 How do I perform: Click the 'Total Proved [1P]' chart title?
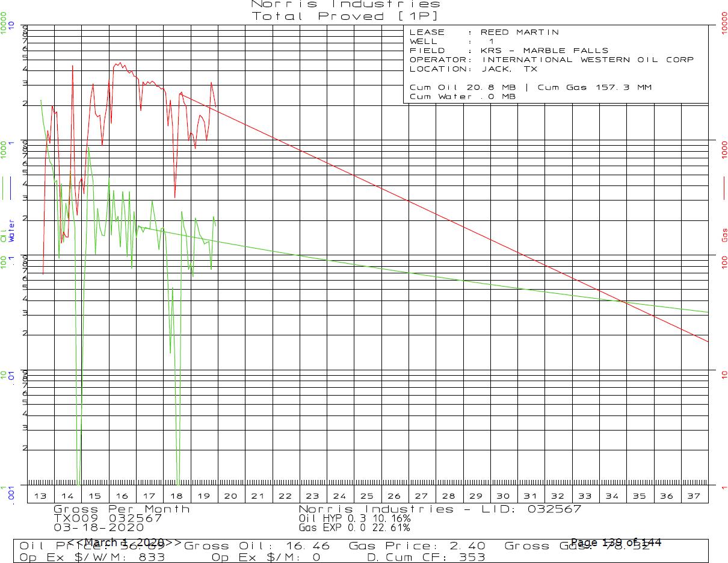click(x=345, y=16)
